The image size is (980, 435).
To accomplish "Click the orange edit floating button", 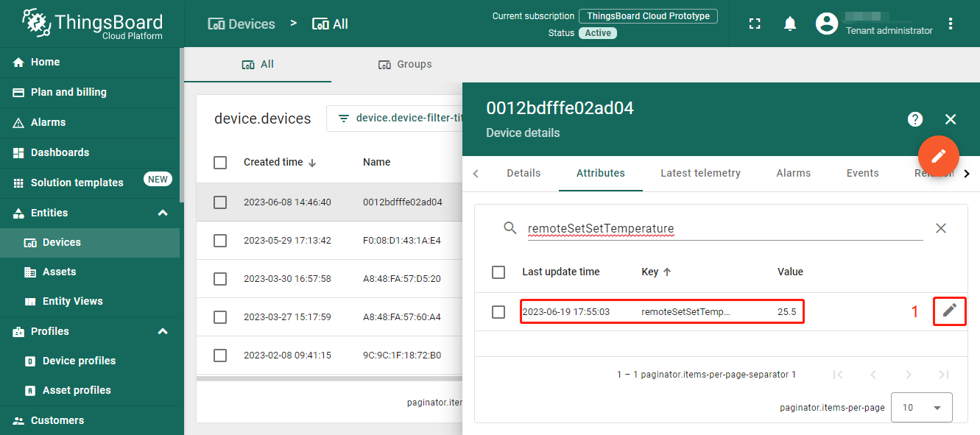I will point(939,156).
